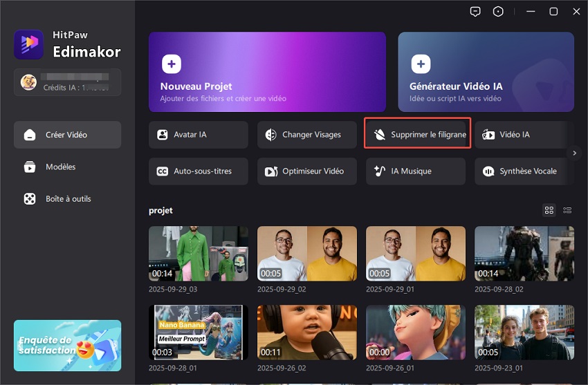Open project thumbnail 2025-09-29_03
This screenshot has width=588, height=385.
coord(199,253)
